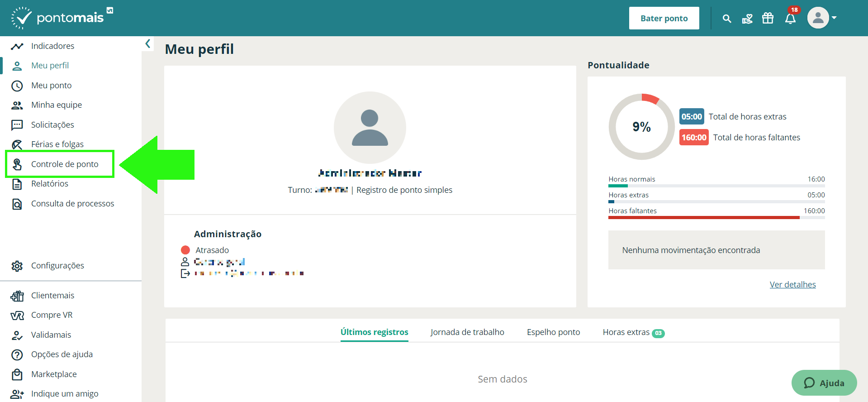Open the Ver detalhes link
The image size is (868, 402).
coord(792,284)
